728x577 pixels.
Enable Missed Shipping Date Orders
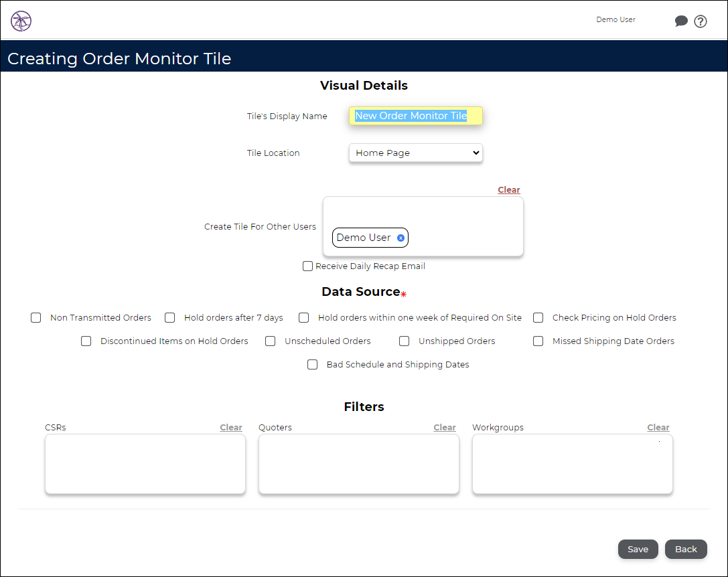[538, 341]
